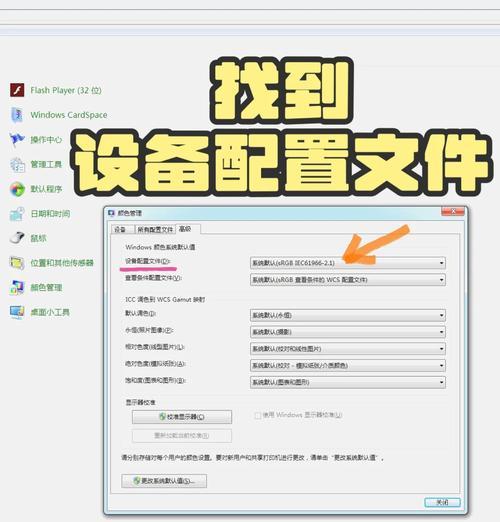This screenshot has height=522, width=500.
Task: Open the Flash Player (32 位) link
Action: point(66,90)
